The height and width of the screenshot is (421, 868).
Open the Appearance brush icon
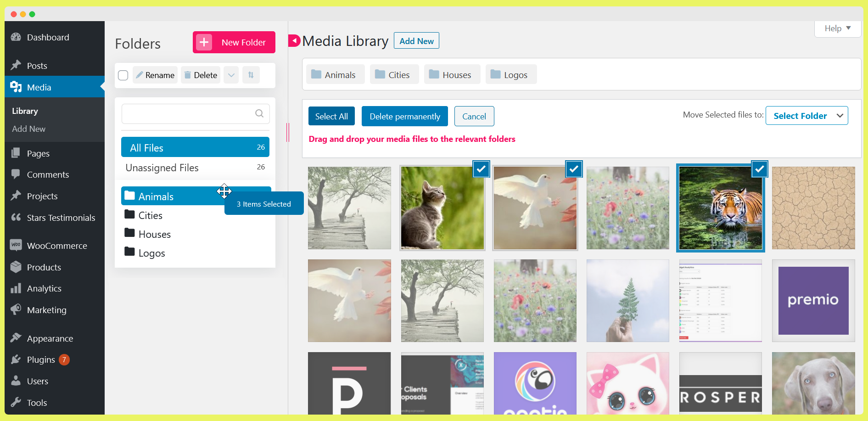16,338
